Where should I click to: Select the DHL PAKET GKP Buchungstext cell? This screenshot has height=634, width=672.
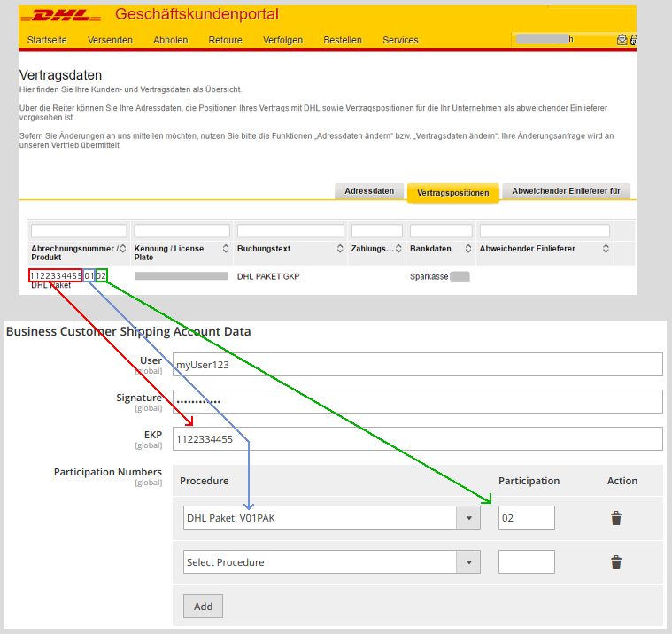click(268, 277)
